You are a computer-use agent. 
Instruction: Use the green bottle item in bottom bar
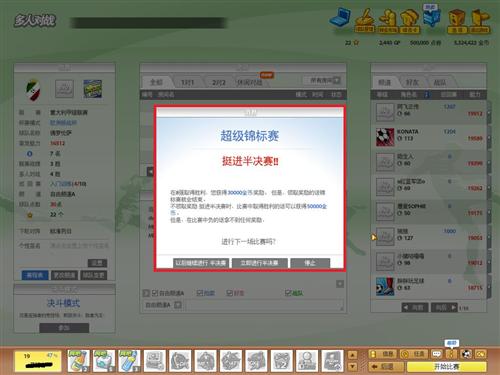click(78, 361)
